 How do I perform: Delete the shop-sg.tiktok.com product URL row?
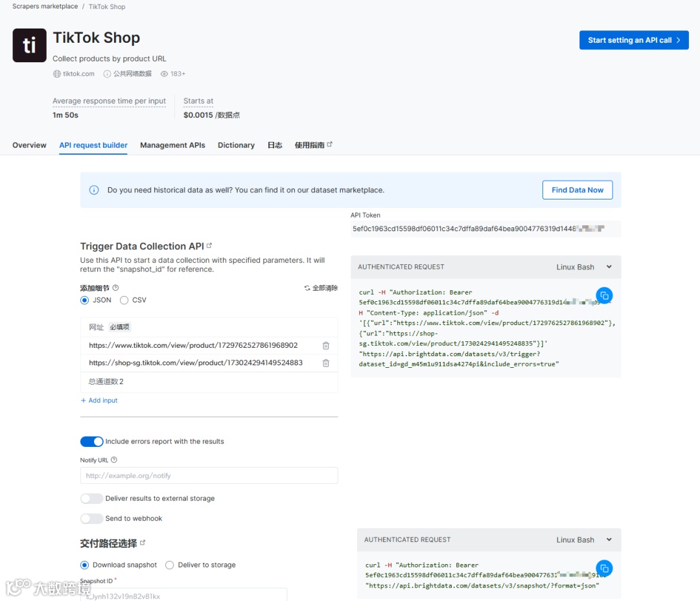[326, 363]
